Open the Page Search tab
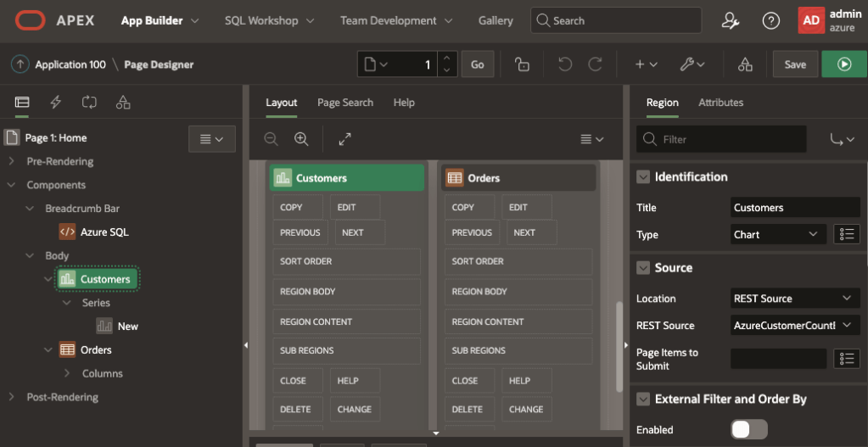The image size is (868, 447). (344, 103)
